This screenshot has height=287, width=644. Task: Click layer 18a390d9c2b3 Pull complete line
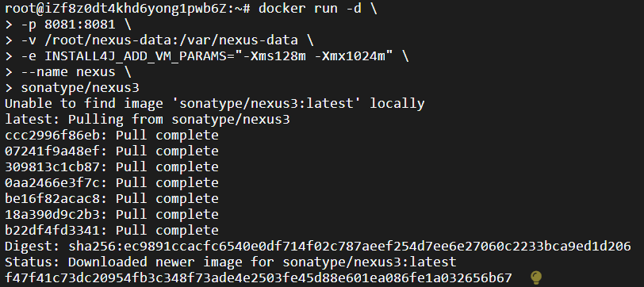point(112,214)
